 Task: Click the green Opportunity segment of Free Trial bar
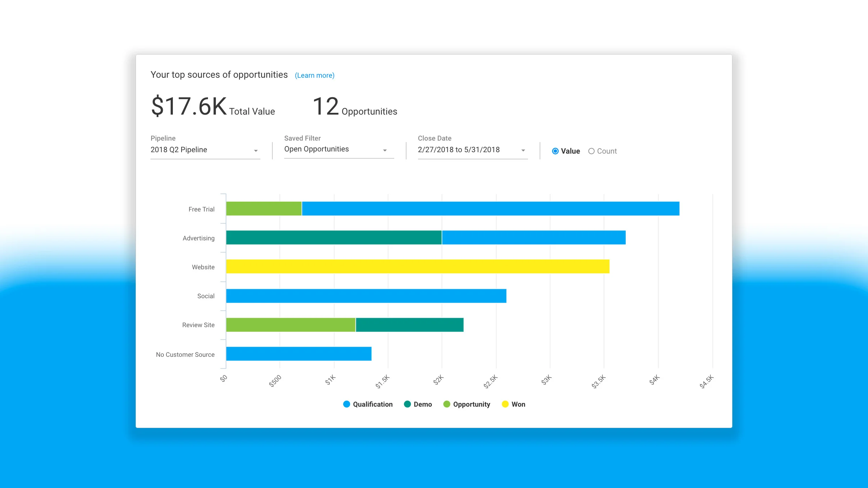264,209
